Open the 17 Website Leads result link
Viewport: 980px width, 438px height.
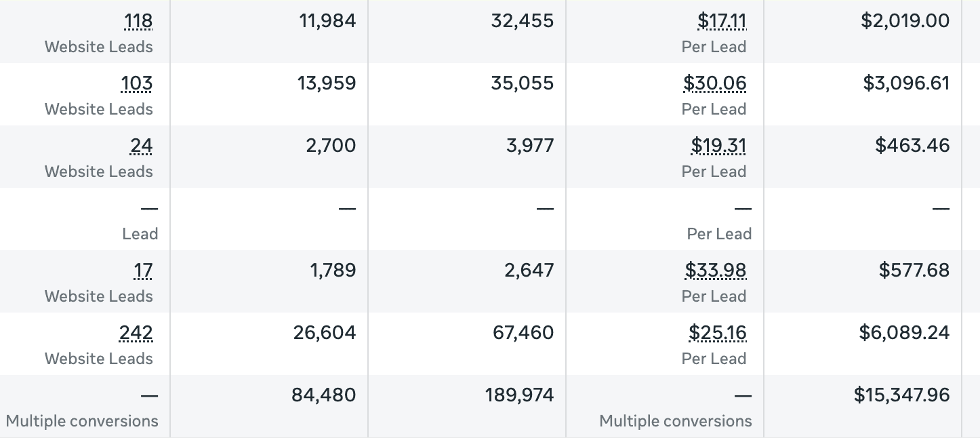143,271
